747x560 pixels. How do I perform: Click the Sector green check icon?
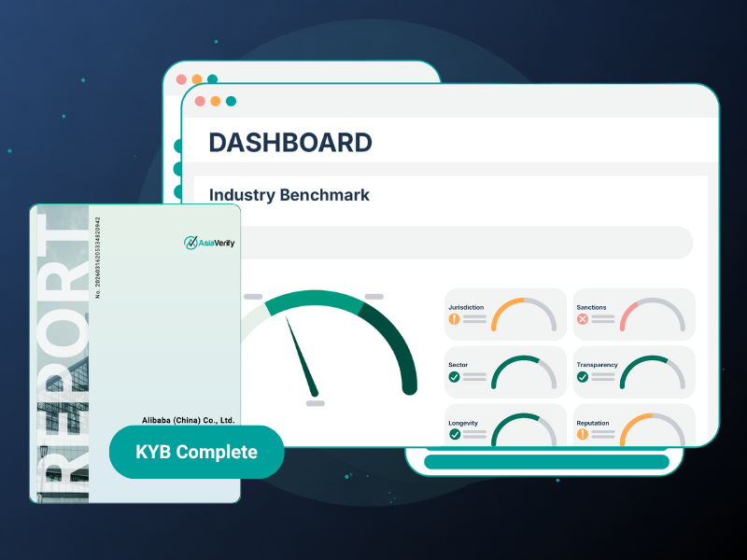click(454, 377)
